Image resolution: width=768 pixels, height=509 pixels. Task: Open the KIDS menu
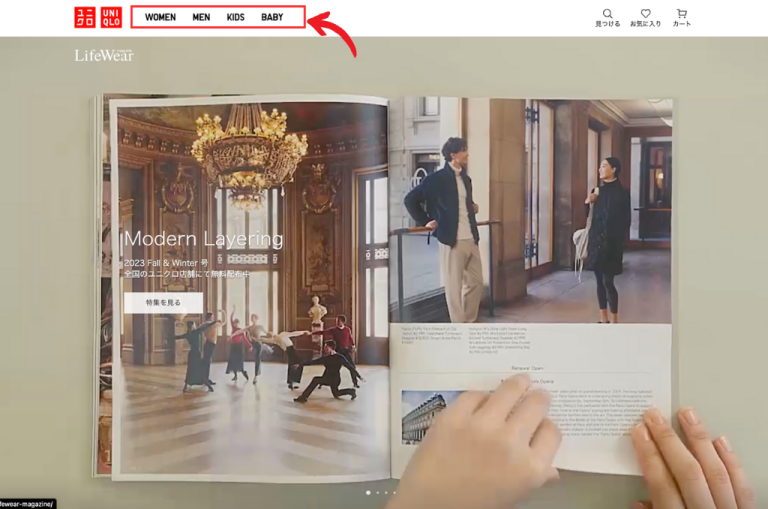pos(236,17)
